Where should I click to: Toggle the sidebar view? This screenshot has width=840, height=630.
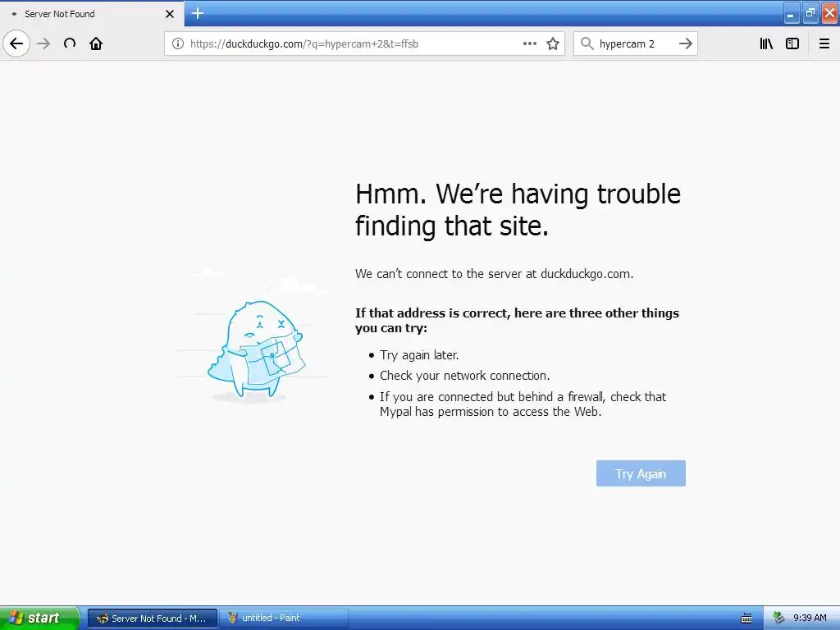(792, 43)
